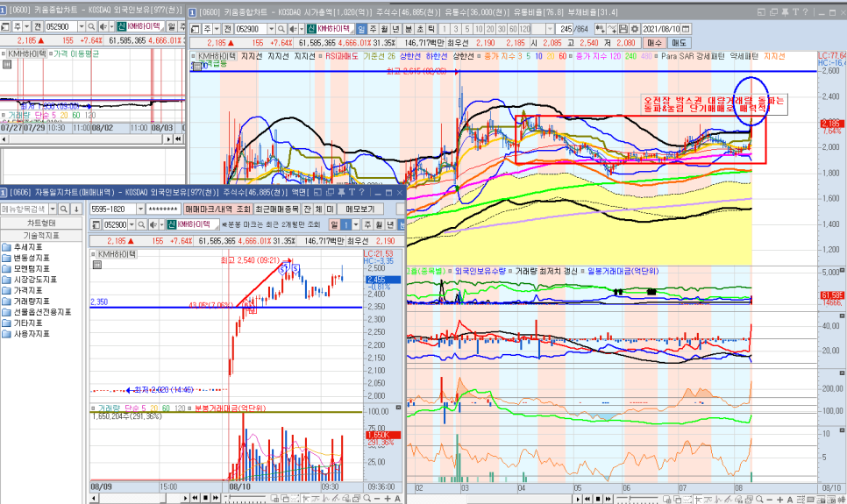Select the 60 interval button in the main chart toolbar

(512, 29)
